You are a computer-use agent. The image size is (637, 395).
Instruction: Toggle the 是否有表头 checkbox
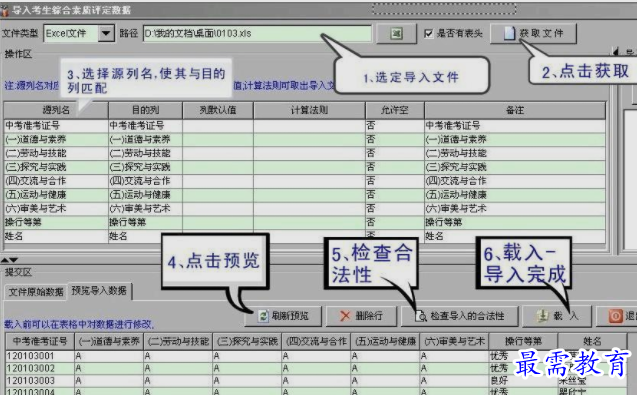(429, 33)
